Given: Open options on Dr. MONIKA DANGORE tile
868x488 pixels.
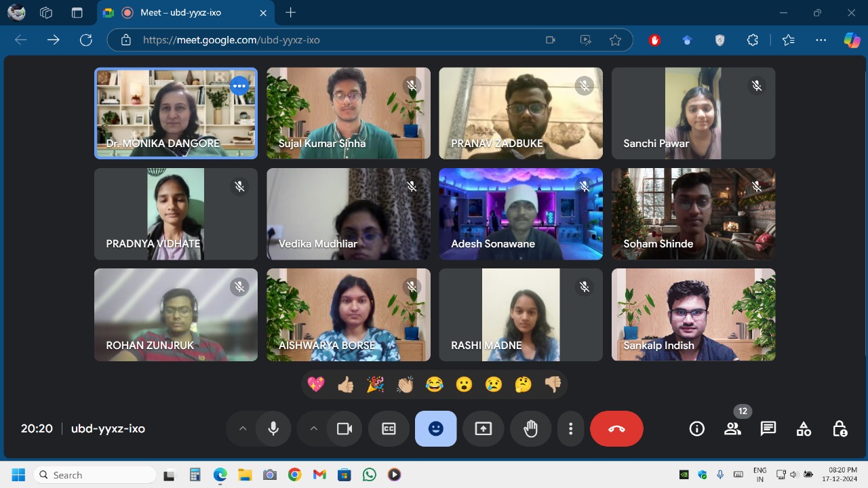Looking at the screenshot, I should (239, 86).
